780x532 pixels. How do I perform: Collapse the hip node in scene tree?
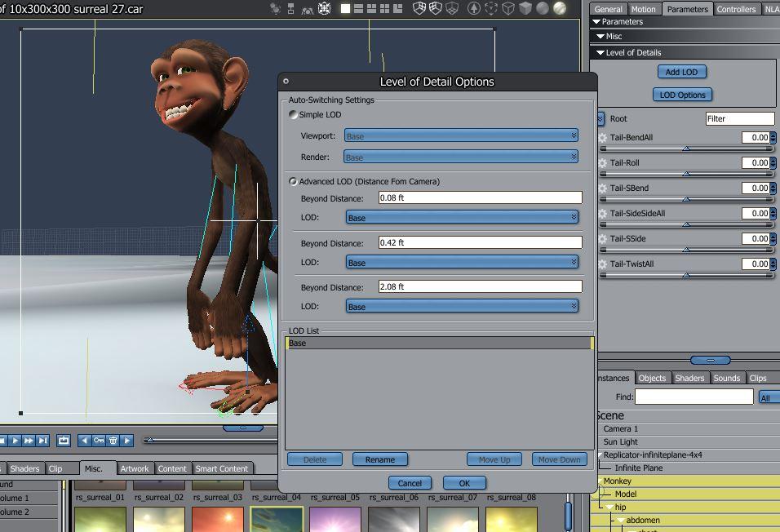(609, 508)
